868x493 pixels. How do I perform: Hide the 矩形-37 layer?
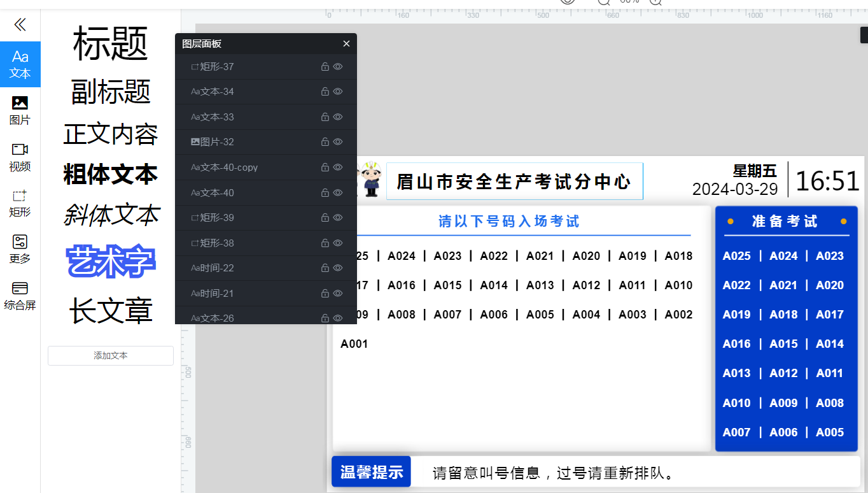[337, 66]
